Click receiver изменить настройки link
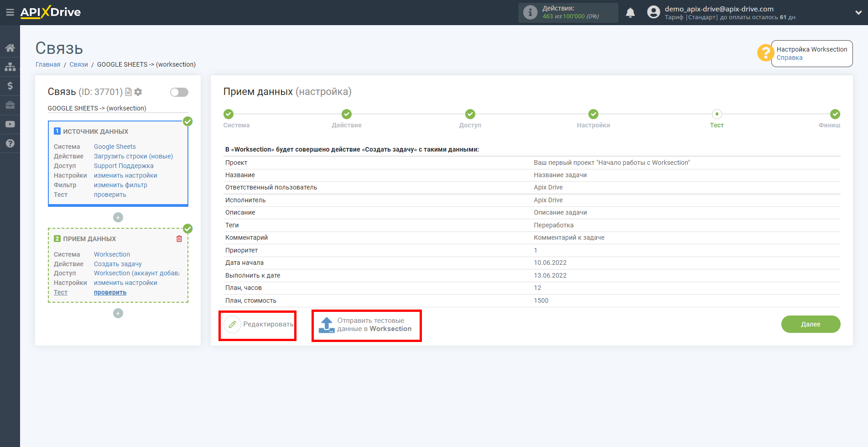The width and height of the screenshot is (868, 447). click(x=125, y=283)
